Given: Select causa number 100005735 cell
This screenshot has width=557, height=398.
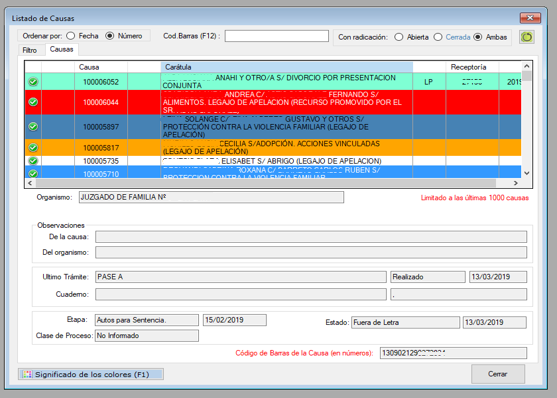Looking at the screenshot, I should (x=101, y=161).
